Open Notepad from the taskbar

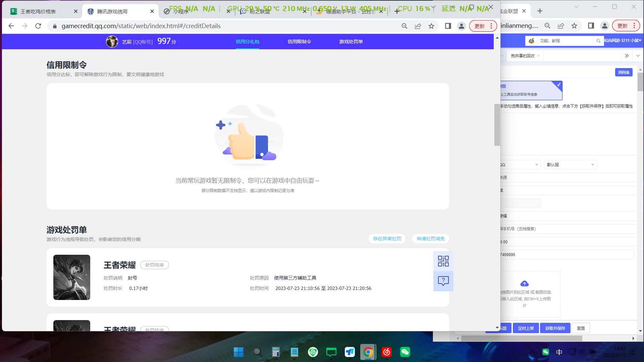(294, 352)
